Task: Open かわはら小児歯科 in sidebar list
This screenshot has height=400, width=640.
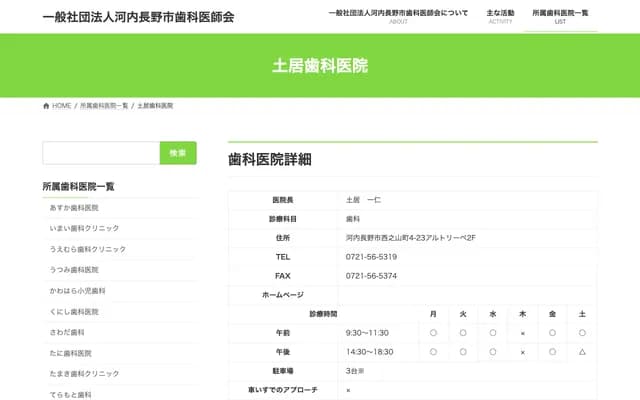Action: pos(78,291)
